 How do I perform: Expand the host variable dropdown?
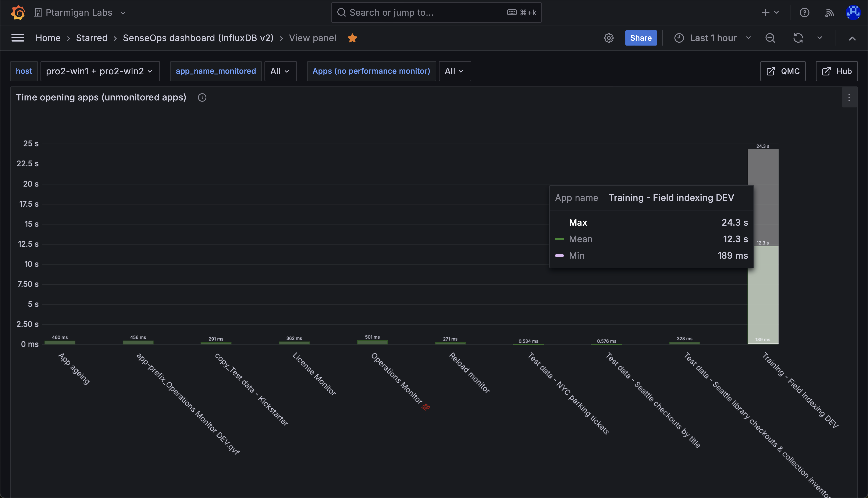[x=100, y=71]
